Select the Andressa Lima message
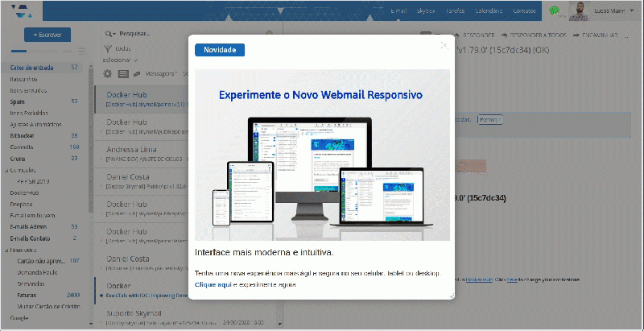 tap(142, 154)
